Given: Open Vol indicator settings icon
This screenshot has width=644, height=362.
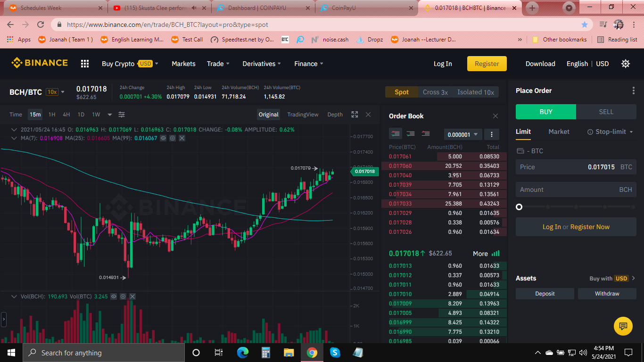Looking at the screenshot, I should click(123, 296).
